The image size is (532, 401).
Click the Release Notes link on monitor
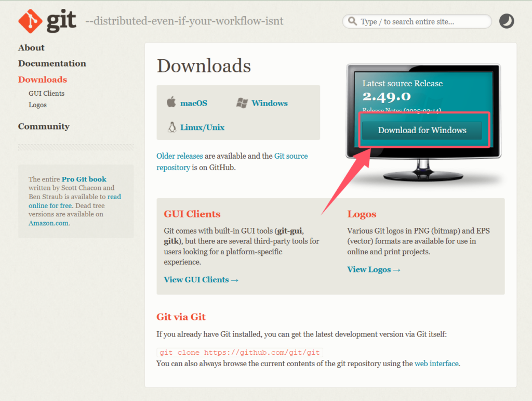pyautogui.click(x=402, y=110)
